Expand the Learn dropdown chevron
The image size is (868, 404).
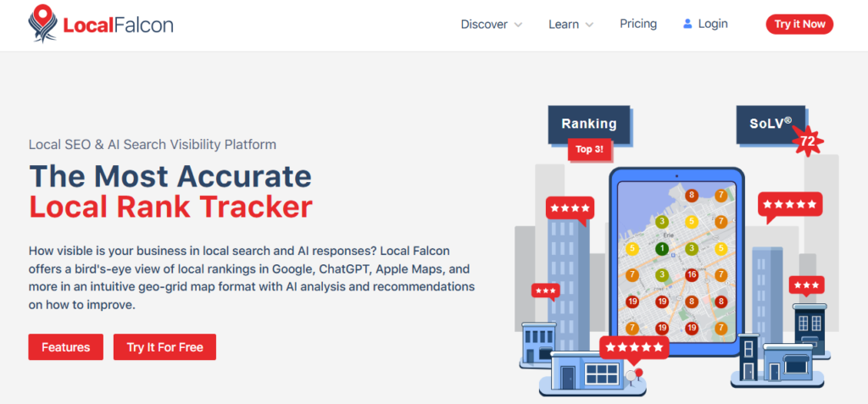589,25
